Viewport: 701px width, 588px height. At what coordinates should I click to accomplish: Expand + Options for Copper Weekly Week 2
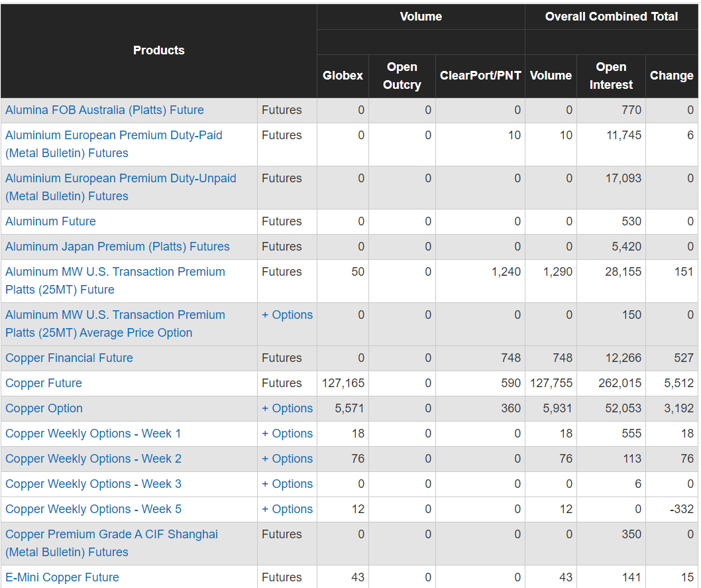(287, 459)
